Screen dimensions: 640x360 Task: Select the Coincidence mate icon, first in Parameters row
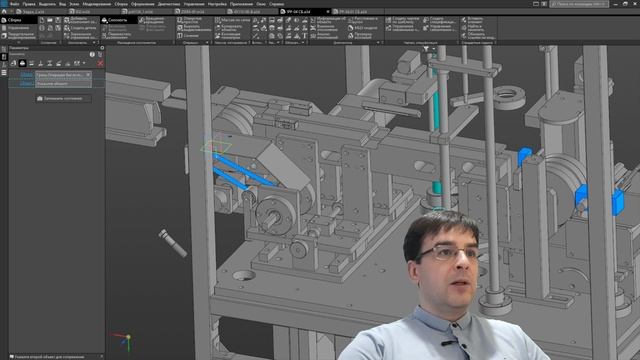(13, 63)
